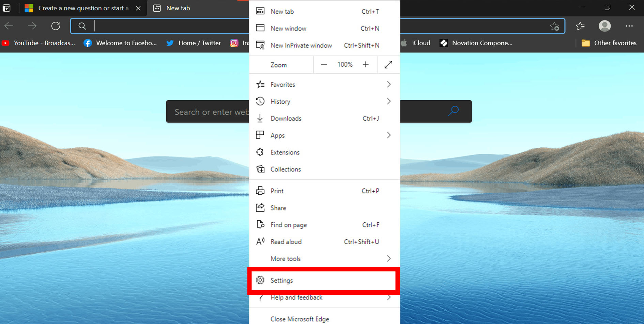This screenshot has height=324, width=644.
Task: Switch to the Create a new question tab
Action: tap(82, 8)
